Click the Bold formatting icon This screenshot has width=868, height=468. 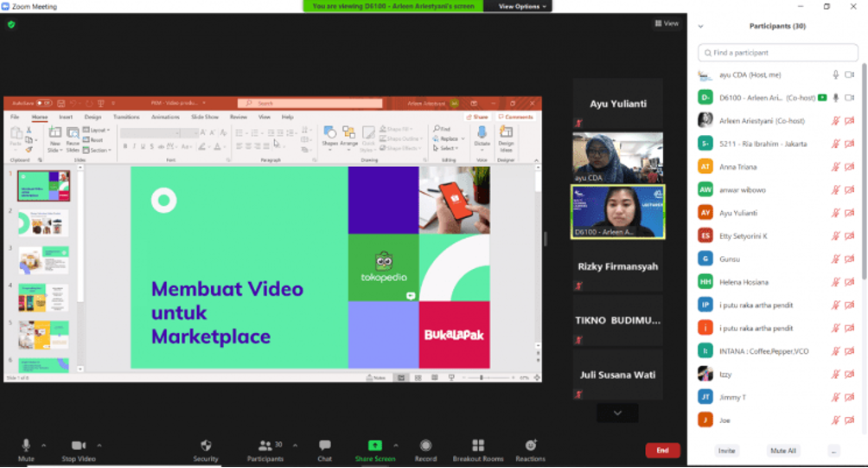[x=125, y=146]
